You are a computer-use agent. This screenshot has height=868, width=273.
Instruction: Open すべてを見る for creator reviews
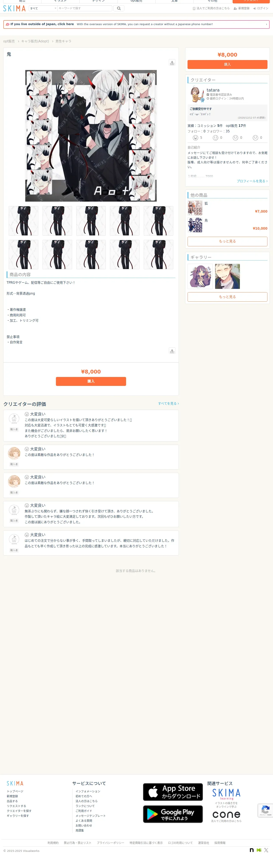[x=168, y=403]
